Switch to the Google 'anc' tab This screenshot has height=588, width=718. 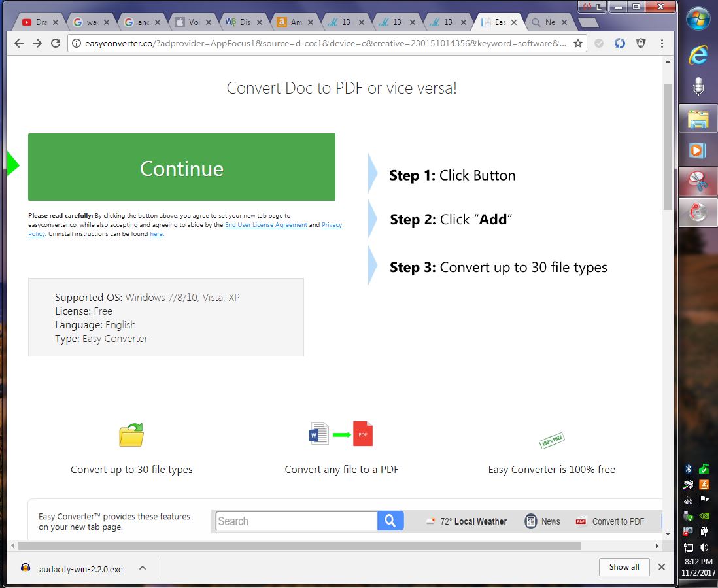[x=142, y=22]
